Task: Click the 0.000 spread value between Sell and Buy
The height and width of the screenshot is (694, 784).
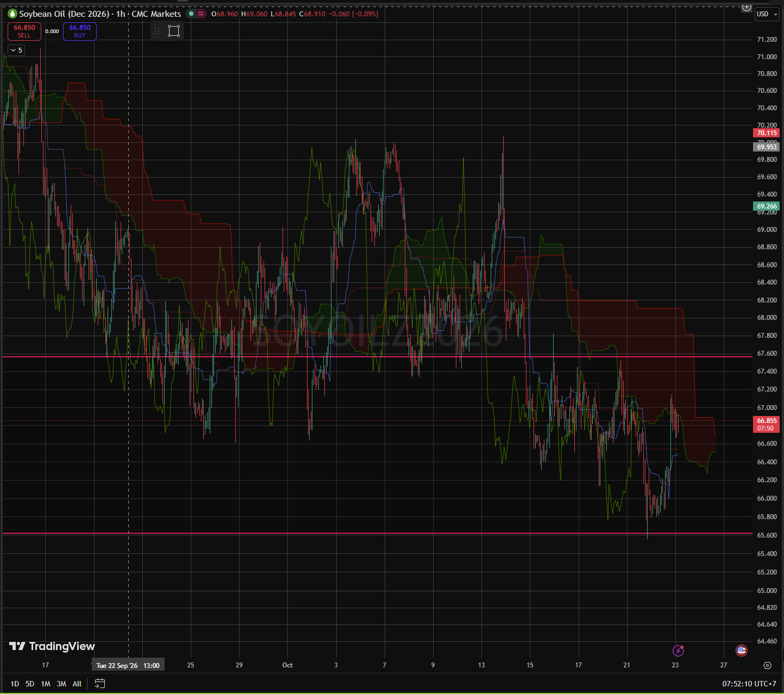Action: tap(52, 31)
